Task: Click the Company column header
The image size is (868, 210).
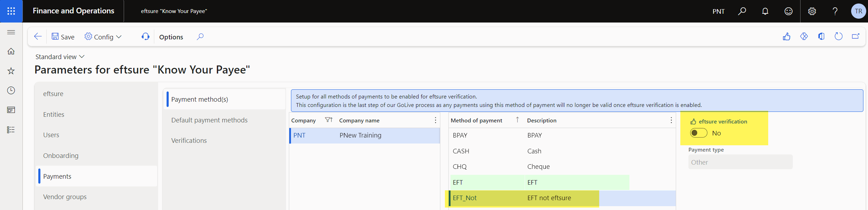Action: click(303, 120)
